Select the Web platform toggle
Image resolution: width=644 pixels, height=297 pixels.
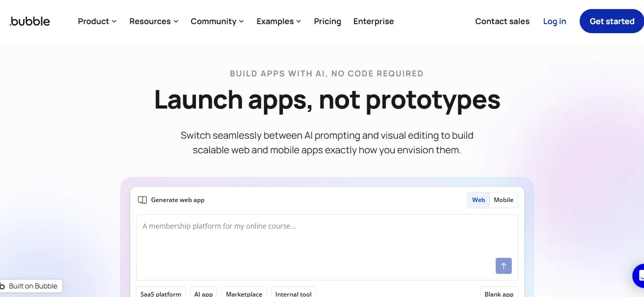click(x=479, y=200)
